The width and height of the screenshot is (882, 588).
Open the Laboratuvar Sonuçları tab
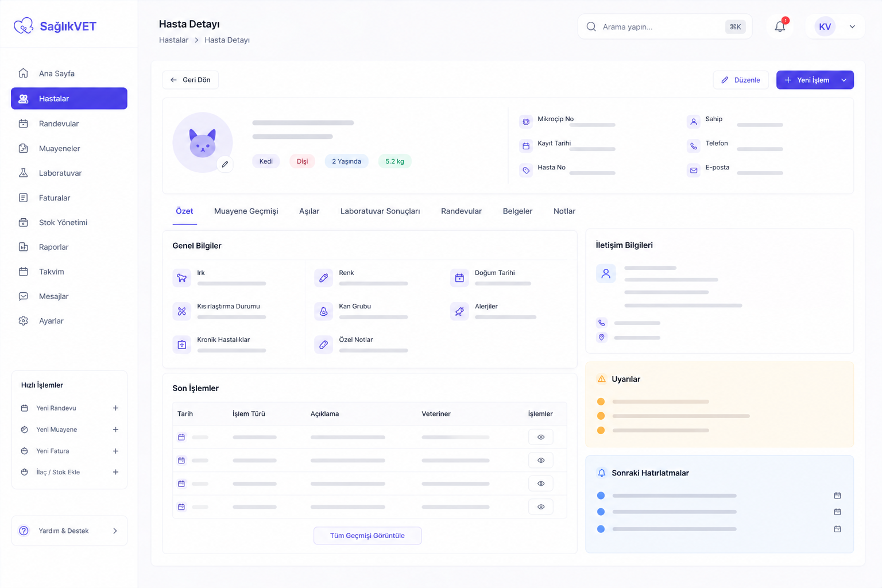click(380, 211)
